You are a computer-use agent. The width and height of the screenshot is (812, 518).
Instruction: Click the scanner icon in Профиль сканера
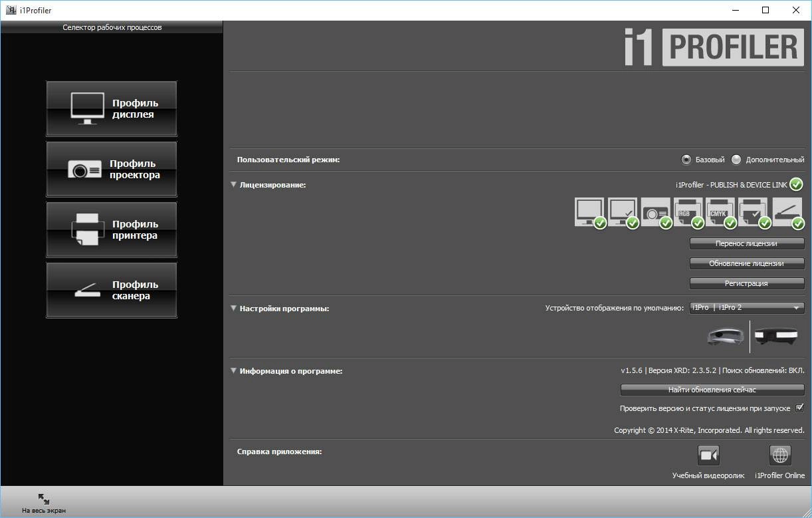88,291
